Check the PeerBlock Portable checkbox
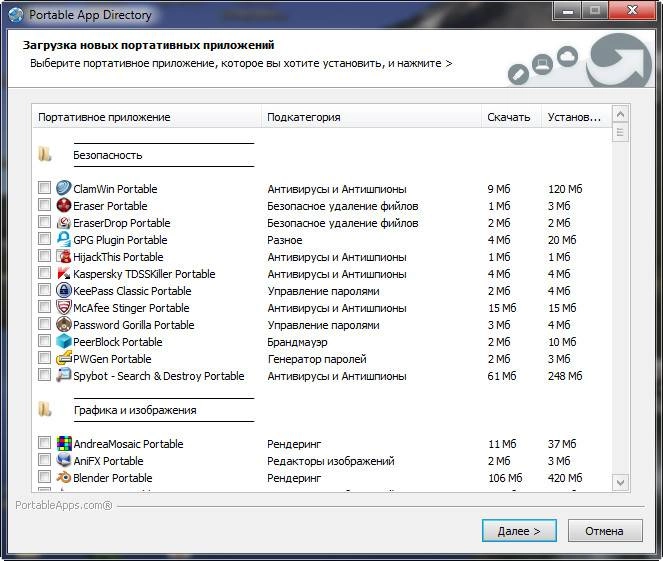The image size is (663, 561). pos(44,340)
